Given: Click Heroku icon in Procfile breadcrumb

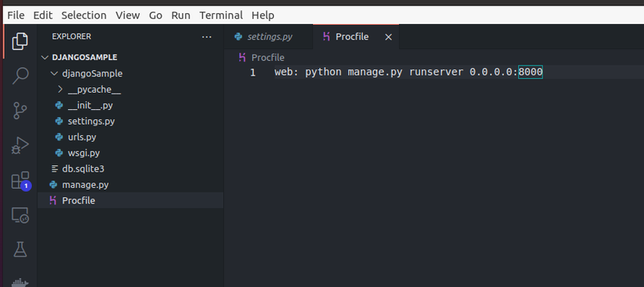Looking at the screenshot, I should [242, 58].
